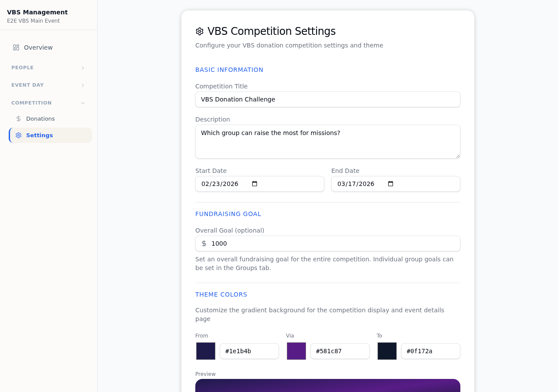558x392 pixels.
Task: Edit the #0f172a hex value field
Action: click(x=430, y=351)
